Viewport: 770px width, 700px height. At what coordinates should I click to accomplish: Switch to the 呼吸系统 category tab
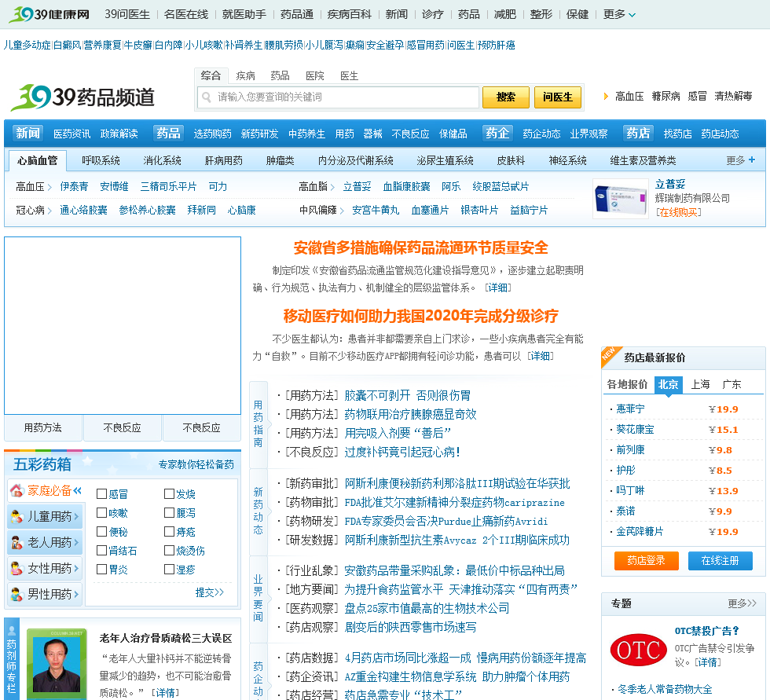click(x=101, y=160)
